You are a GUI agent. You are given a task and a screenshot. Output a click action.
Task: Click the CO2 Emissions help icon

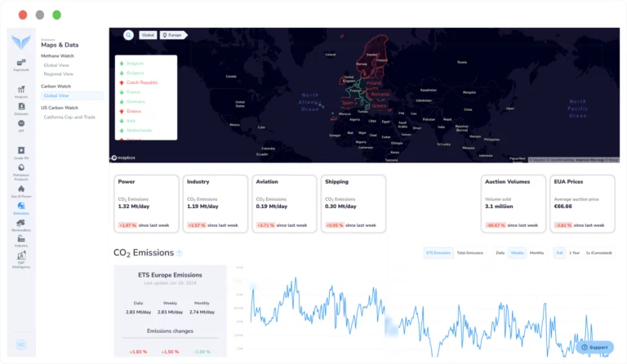[180, 254]
